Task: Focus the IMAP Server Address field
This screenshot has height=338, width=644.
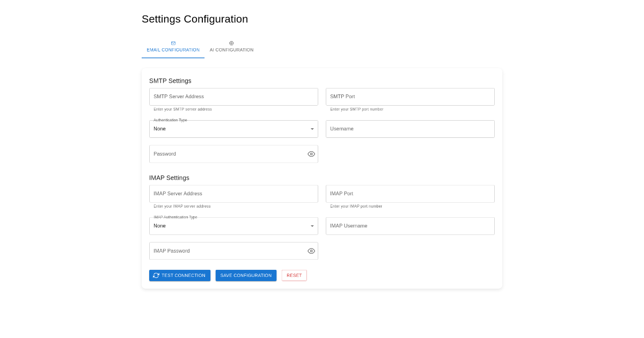Action: point(233,194)
